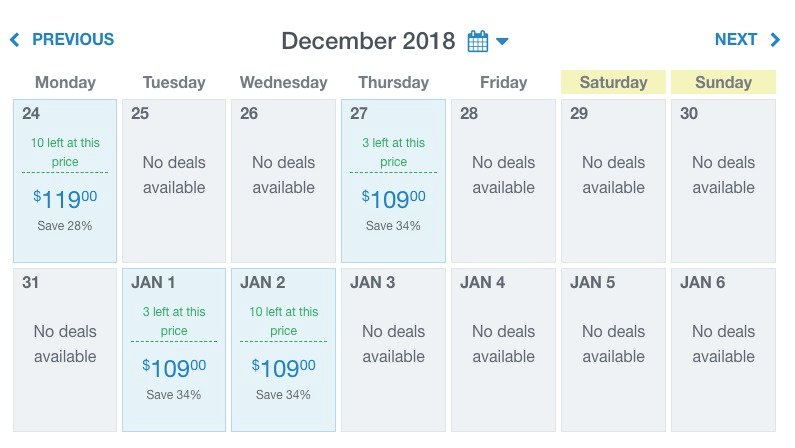Screen dimensions: 795x448
Task: Go to NEXT month
Action: pyautogui.click(x=736, y=40)
